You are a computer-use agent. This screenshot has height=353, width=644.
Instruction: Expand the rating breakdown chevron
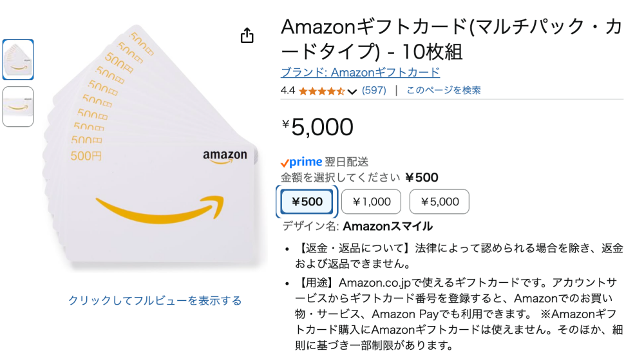pos(352,91)
